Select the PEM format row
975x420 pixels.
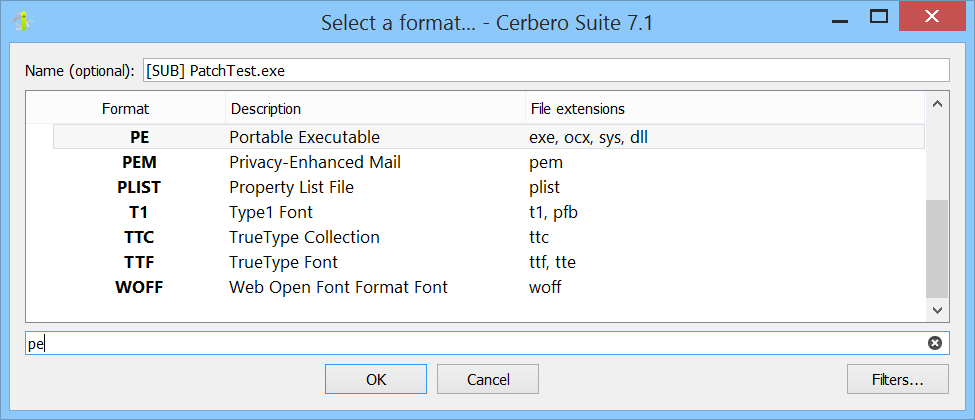(489, 162)
